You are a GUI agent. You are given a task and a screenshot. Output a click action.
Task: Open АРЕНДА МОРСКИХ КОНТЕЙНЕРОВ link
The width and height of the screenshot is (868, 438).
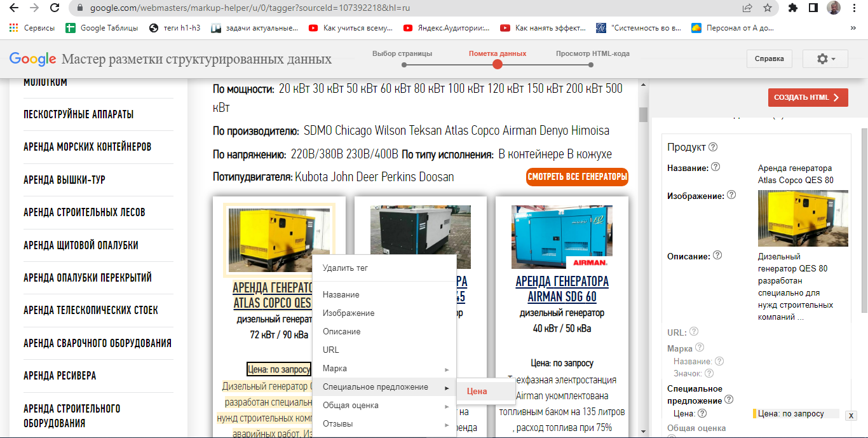click(x=87, y=147)
